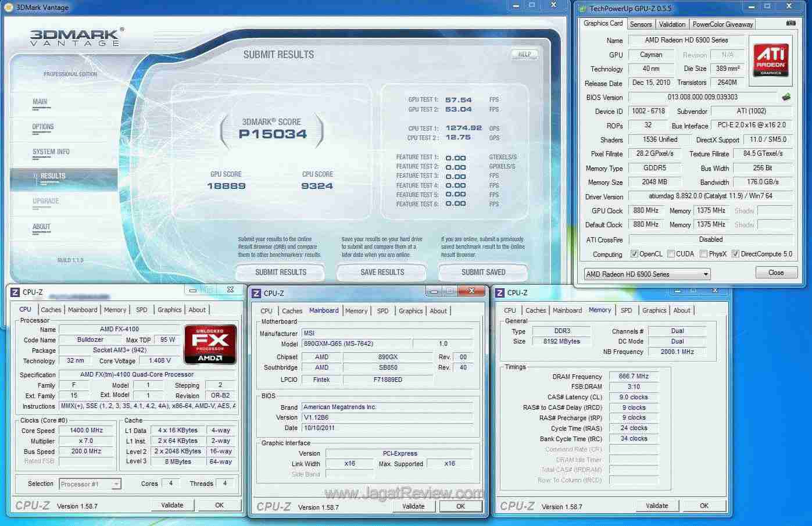The height and width of the screenshot is (526, 812).
Task: Switch to the Sensors tab in GPU-Z
Action: (x=641, y=24)
